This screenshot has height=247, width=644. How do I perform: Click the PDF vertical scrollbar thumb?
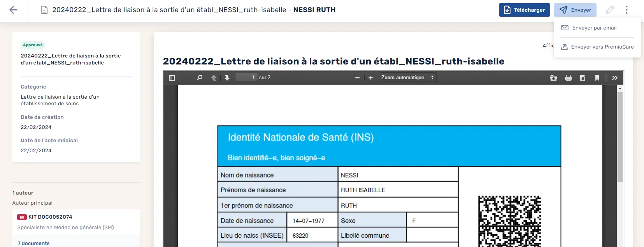620,137
